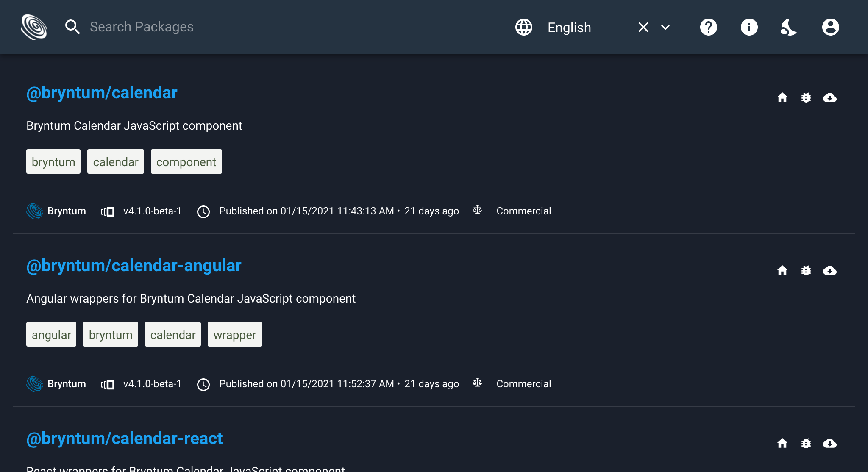
Task: Click the bryntum tag under @bryntum/calendar
Action: pos(53,161)
